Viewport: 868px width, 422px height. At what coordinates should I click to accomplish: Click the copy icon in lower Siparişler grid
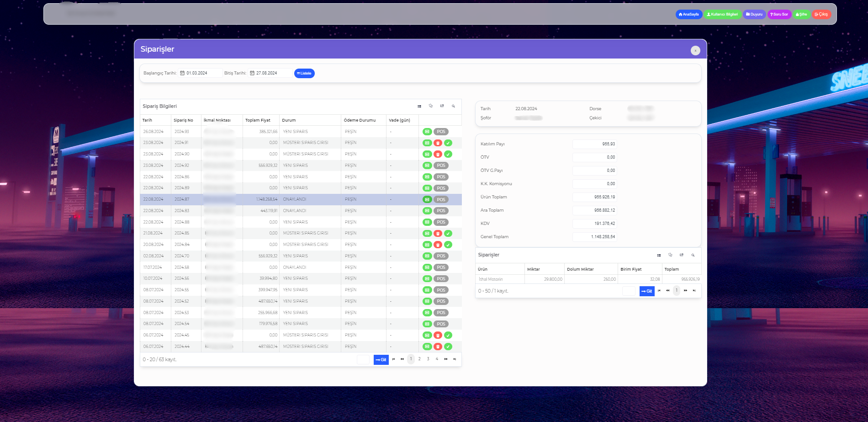tap(670, 255)
